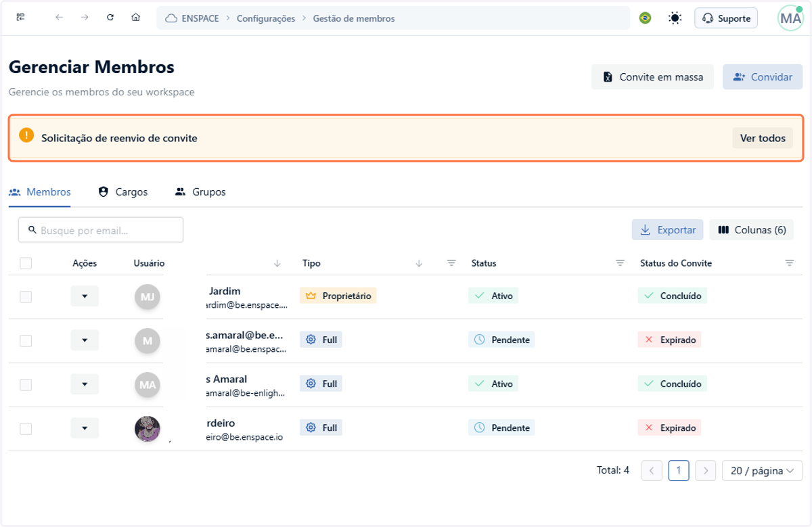The height and width of the screenshot is (527, 812).
Task: Open the actions dropdown for the s.amaral@be.e… row
Action: click(85, 340)
